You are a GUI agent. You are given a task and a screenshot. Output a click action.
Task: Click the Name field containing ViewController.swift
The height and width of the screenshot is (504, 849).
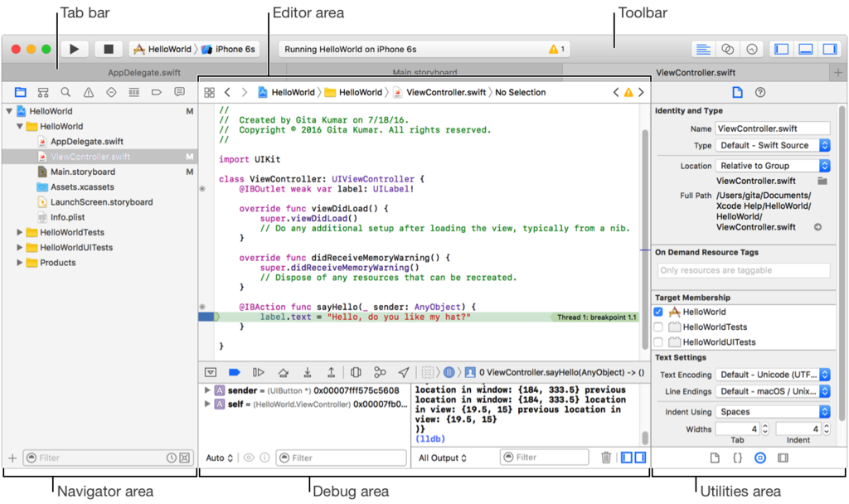click(x=772, y=128)
